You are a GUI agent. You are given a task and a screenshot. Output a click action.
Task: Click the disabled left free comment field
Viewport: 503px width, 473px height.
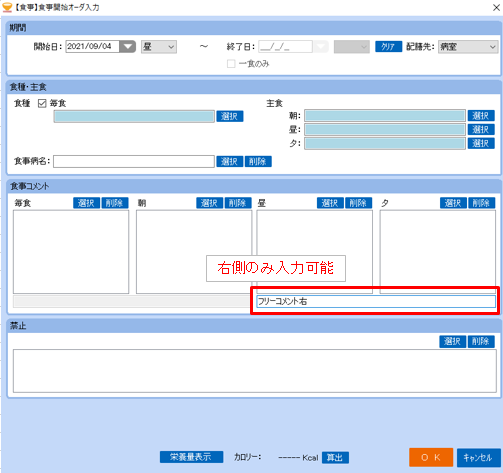coord(132,301)
